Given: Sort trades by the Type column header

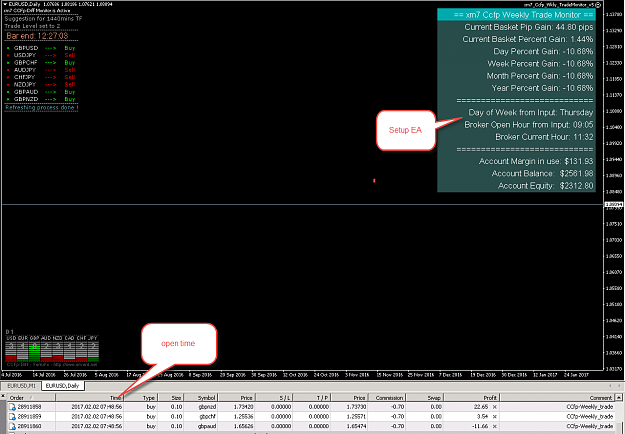Looking at the screenshot, I should (141, 398).
